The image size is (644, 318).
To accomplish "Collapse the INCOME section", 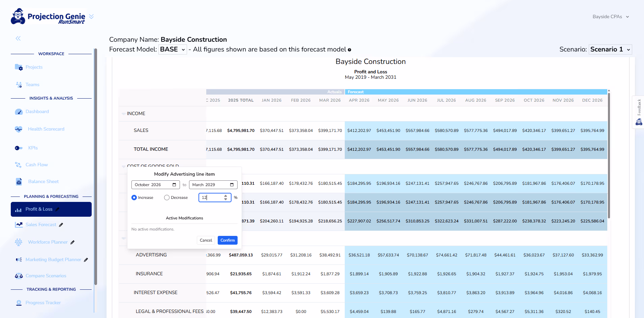I will point(124,114).
